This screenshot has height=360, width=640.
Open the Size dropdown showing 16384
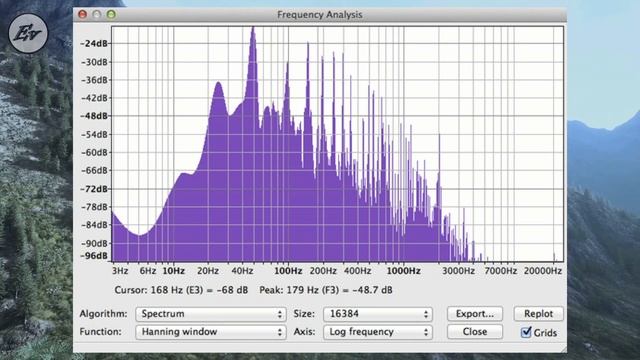pyautogui.click(x=378, y=314)
